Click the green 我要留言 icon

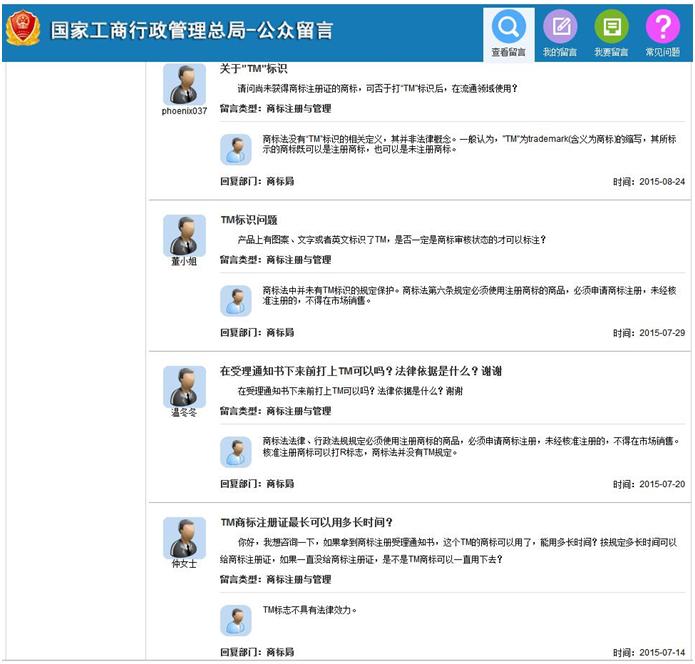point(611,27)
